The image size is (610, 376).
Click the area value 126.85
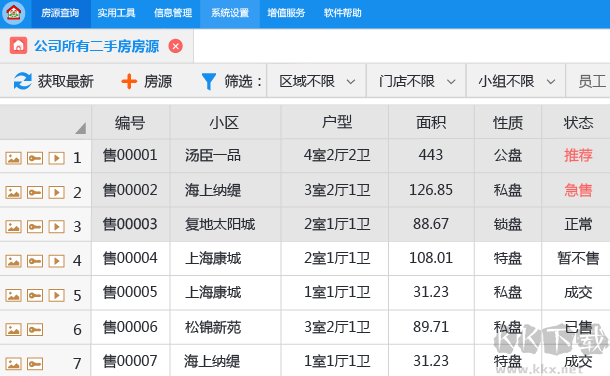tap(431, 190)
